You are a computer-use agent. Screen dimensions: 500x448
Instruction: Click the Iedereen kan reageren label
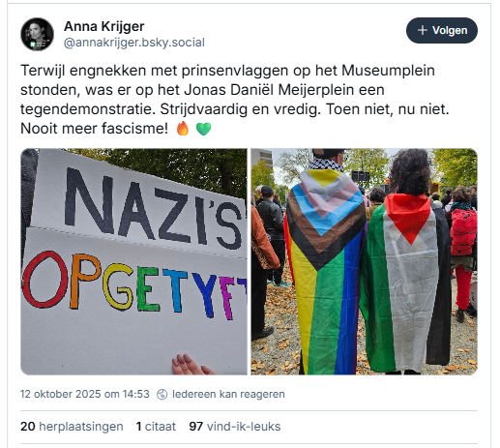pos(228,394)
